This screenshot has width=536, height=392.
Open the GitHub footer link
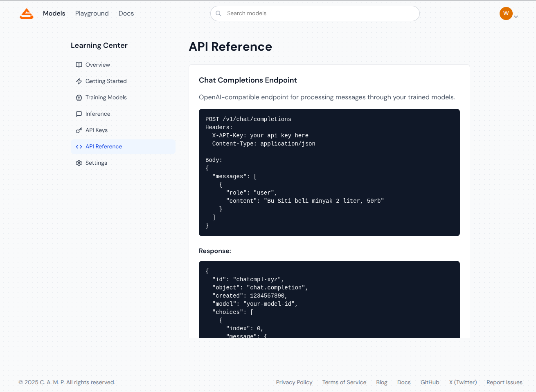pos(430,382)
